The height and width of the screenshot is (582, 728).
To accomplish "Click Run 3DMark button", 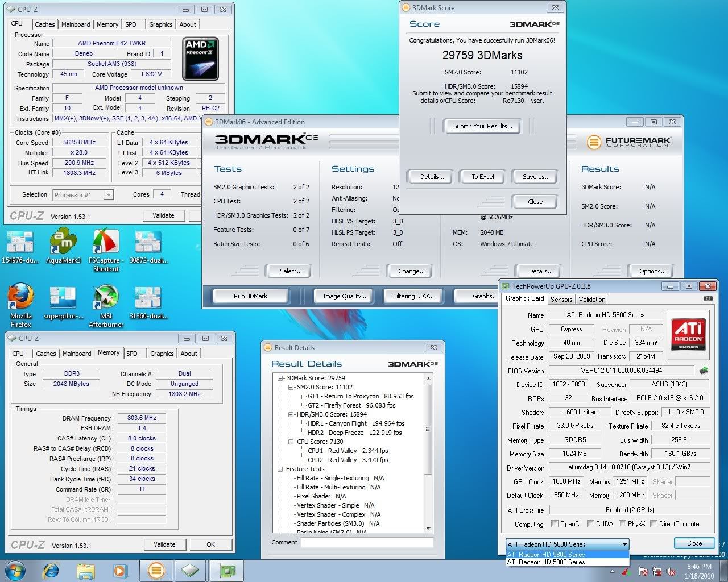I will [x=250, y=296].
